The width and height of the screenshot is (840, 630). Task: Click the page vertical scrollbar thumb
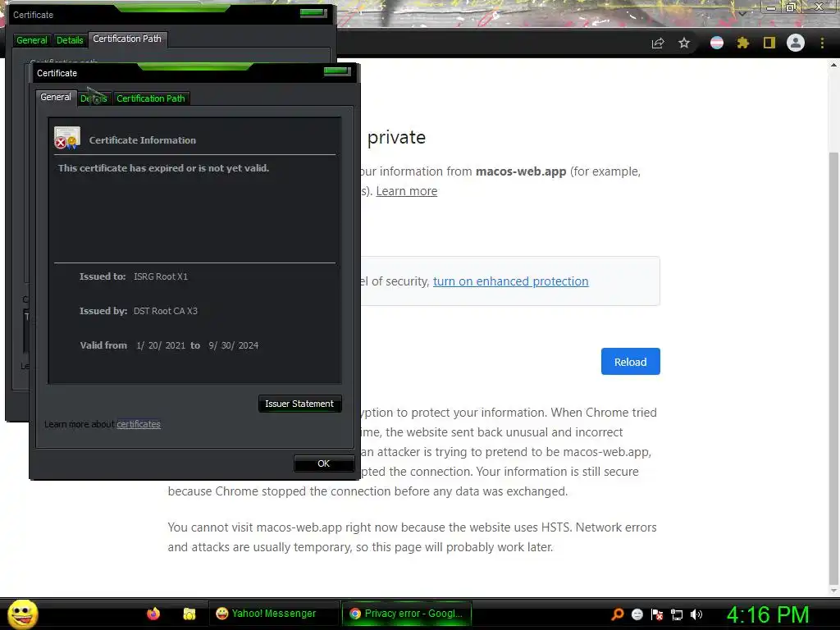(x=833, y=367)
